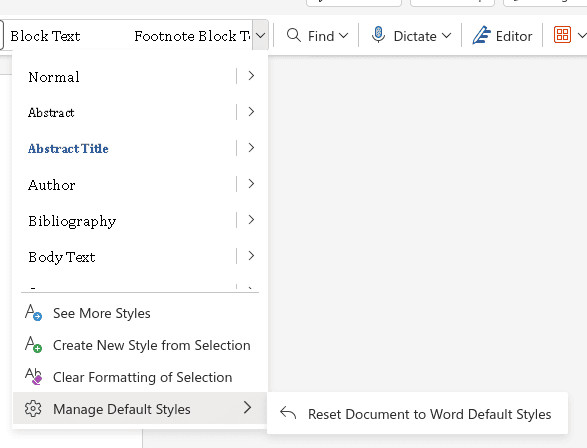This screenshot has height=448, width=587.
Task: Click the See More Styles icon
Action: point(33,313)
